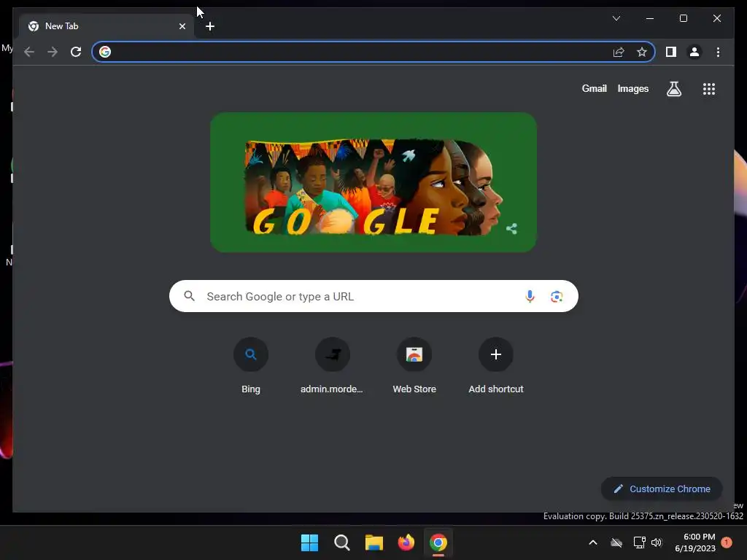The height and width of the screenshot is (560, 747).
Task: Open clock showing 6:00 PM
Action: 695,542
